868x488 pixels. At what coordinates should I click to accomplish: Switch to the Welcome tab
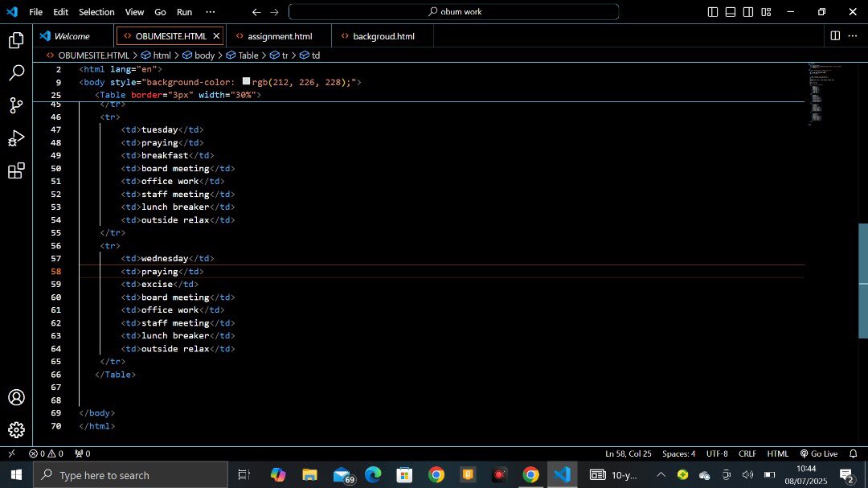pyautogui.click(x=73, y=36)
